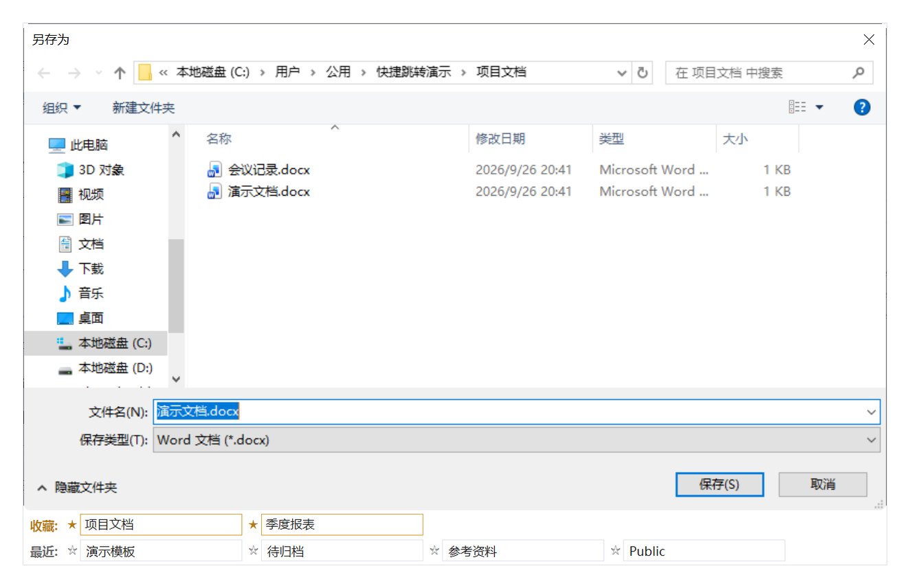The width and height of the screenshot is (910, 588).
Task: Click the 公用 breadcrumb segment
Action: (338, 72)
